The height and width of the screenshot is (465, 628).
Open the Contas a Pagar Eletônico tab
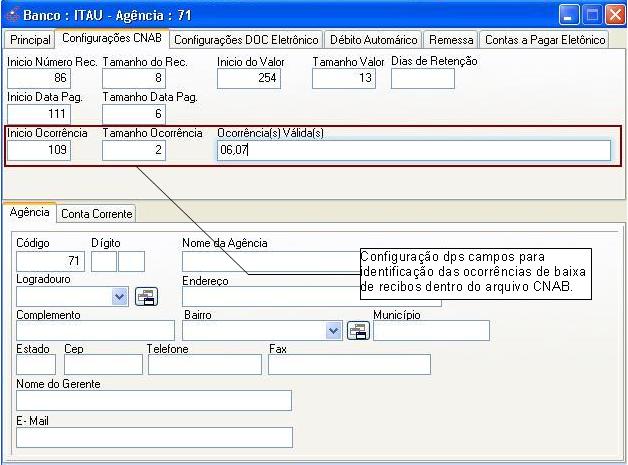pos(545,40)
